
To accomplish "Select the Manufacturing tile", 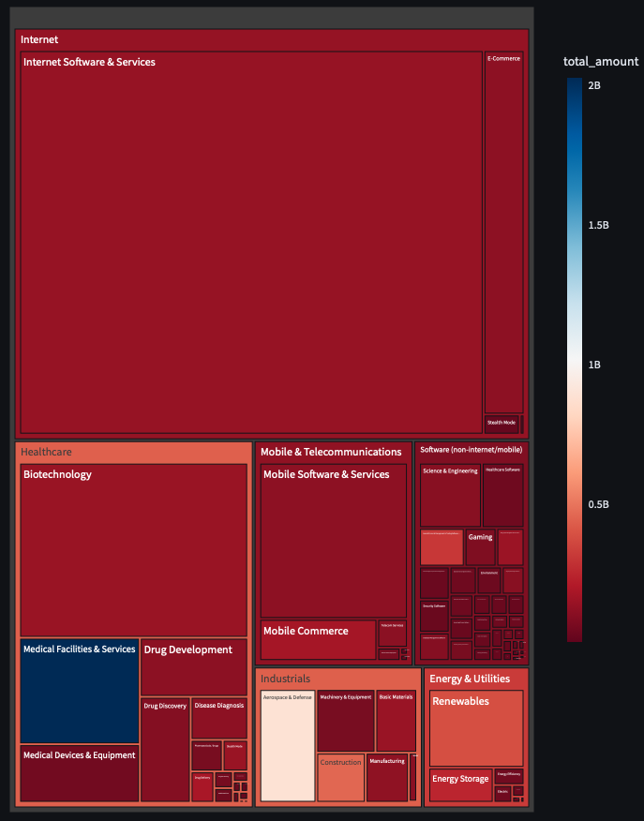I will pos(387,778).
